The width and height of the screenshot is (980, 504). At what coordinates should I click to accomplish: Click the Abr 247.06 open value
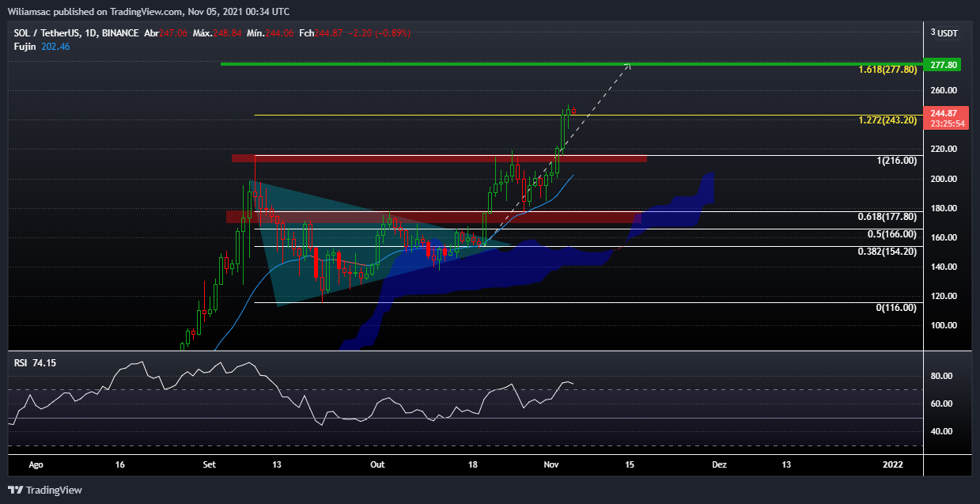pyautogui.click(x=164, y=33)
